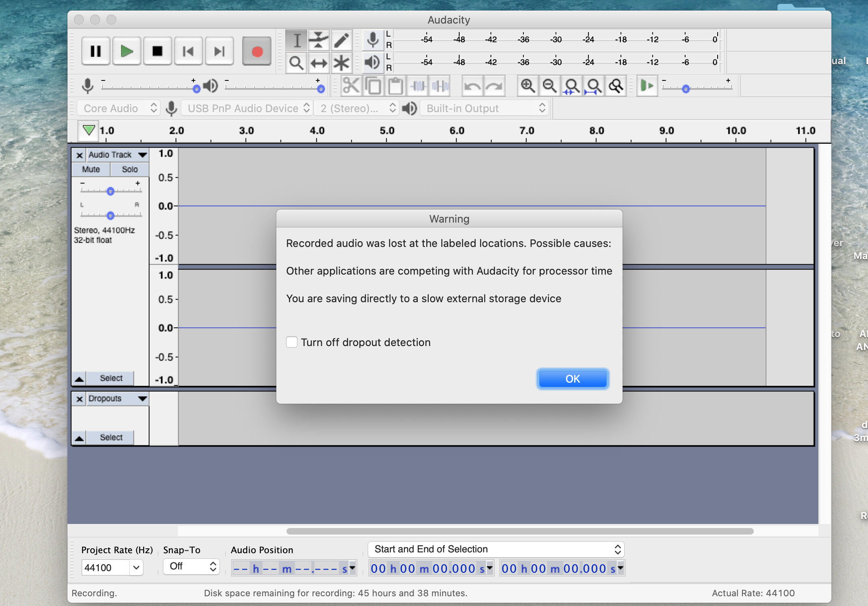Open the Audio Track dropdown menu

coord(142,155)
